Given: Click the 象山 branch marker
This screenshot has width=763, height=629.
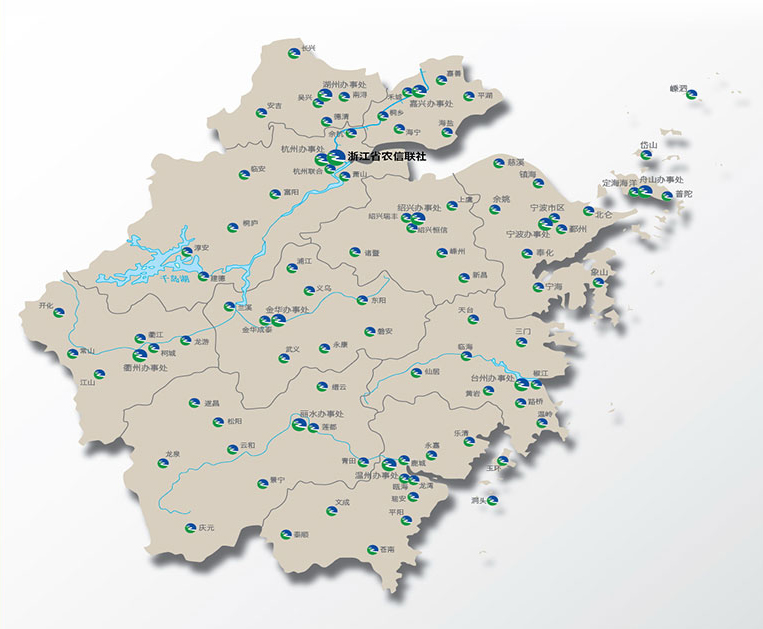Looking at the screenshot, I should [x=598, y=282].
